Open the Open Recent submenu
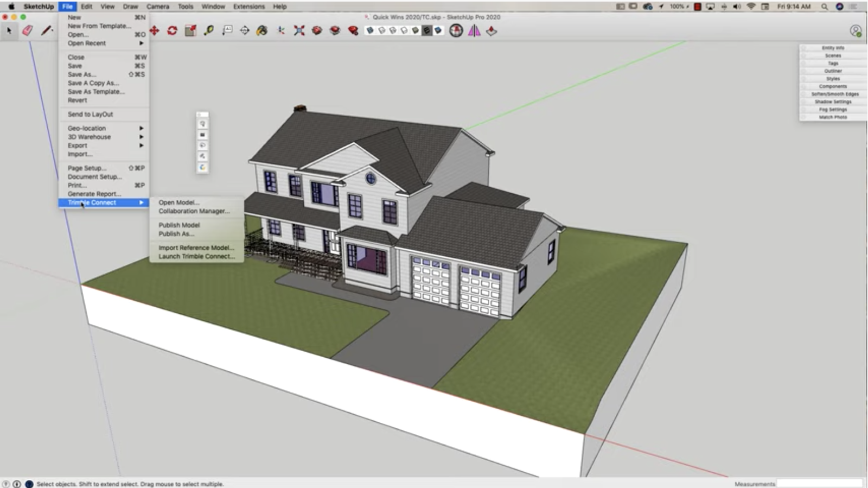 click(x=104, y=43)
